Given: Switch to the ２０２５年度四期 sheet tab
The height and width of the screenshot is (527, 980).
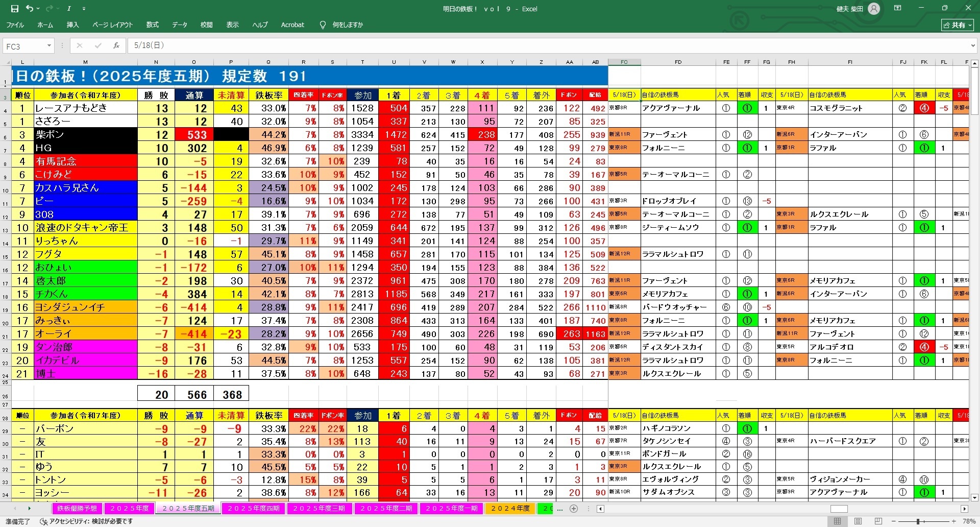Looking at the screenshot, I should pyautogui.click(x=253, y=509).
